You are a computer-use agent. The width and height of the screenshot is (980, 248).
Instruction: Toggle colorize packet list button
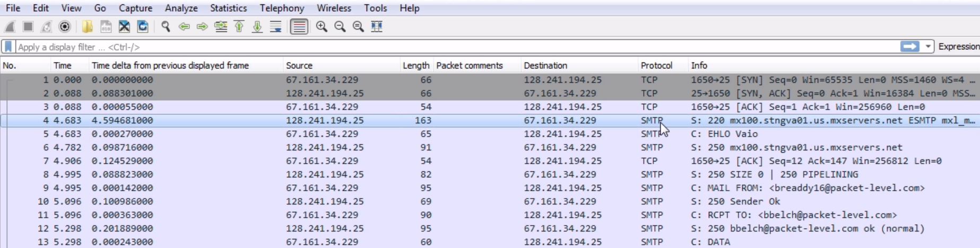click(299, 26)
